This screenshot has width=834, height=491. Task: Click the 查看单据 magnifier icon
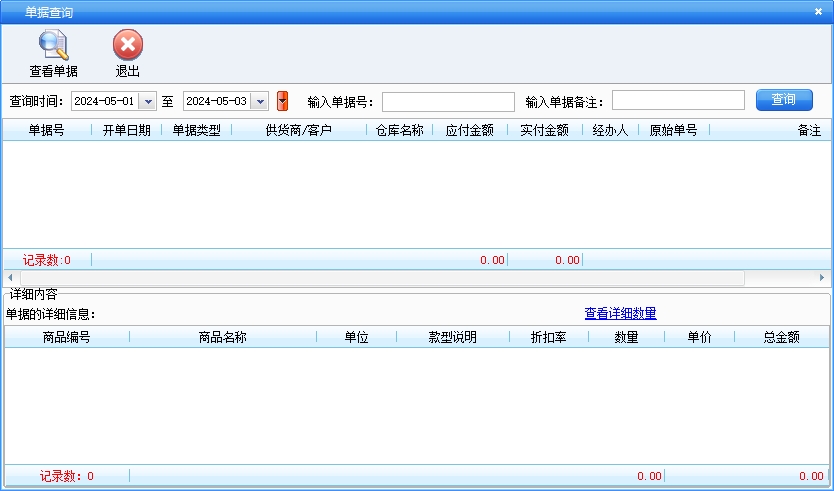[53, 46]
